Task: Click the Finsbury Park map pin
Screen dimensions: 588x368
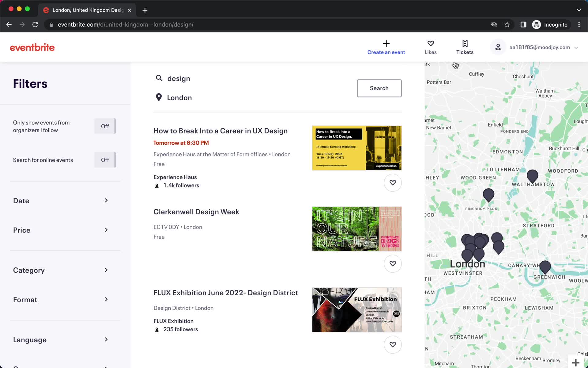Action: pos(488,195)
